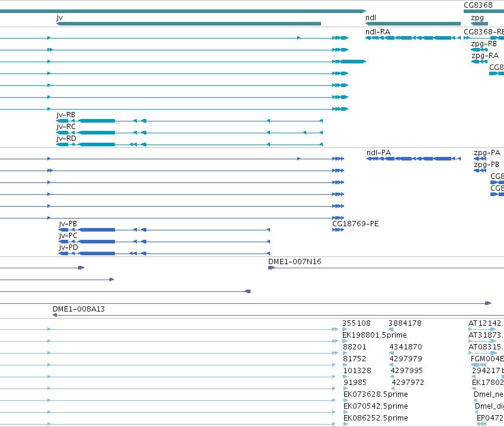
Task: Click the EP0472 feature label
Action: 490,418
